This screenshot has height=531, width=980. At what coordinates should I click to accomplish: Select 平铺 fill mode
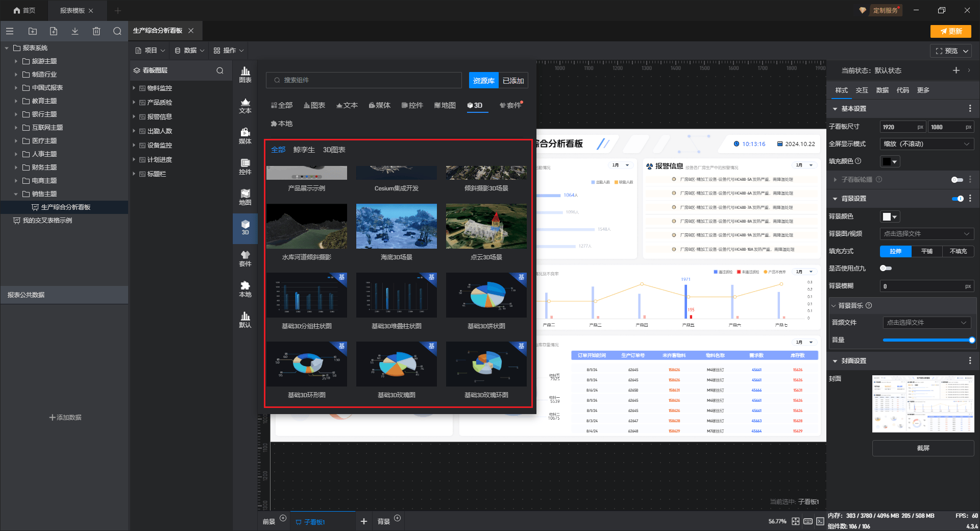click(x=927, y=251)
